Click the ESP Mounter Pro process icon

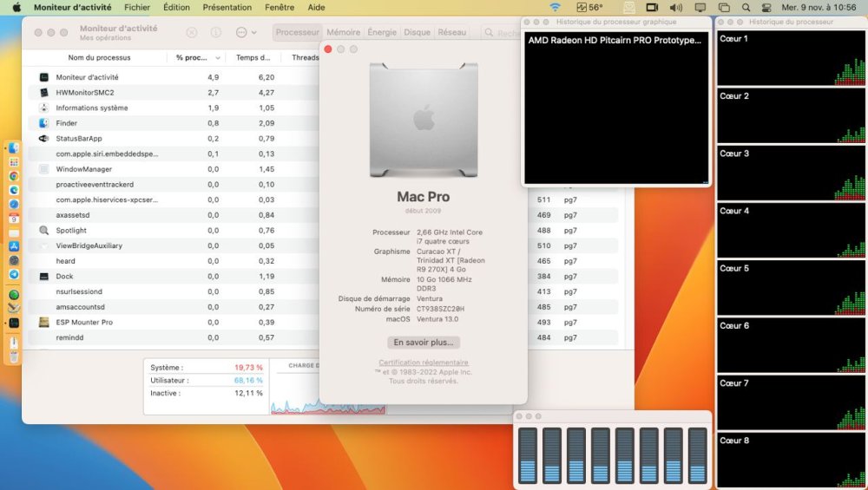43,322
